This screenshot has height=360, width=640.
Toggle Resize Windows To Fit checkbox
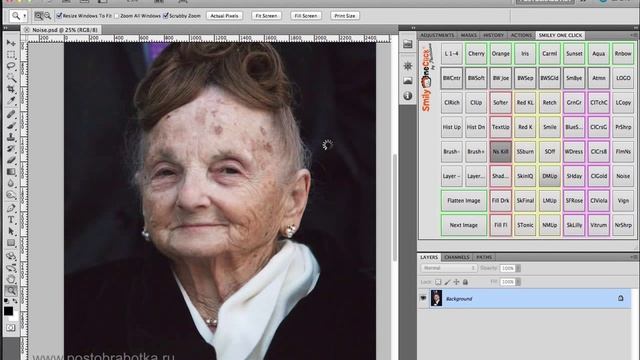(x=59, y=16)
